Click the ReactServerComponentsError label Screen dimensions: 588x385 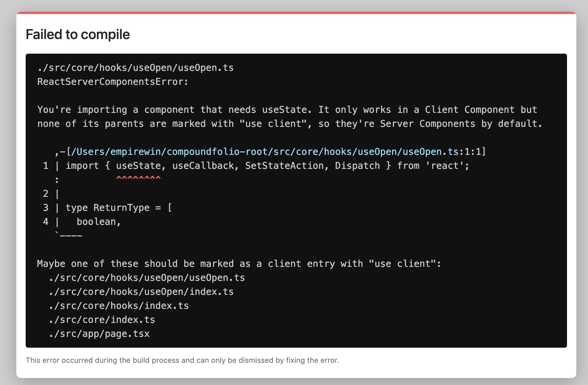113,82
